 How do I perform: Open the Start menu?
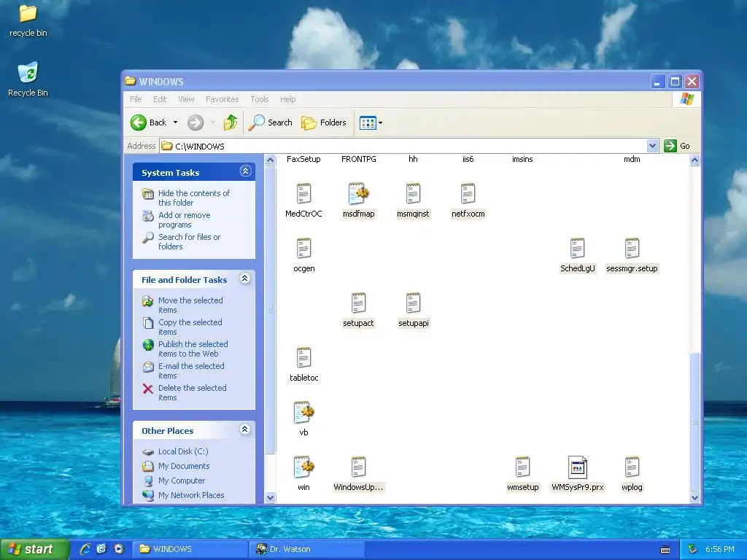tap(34, 549)
